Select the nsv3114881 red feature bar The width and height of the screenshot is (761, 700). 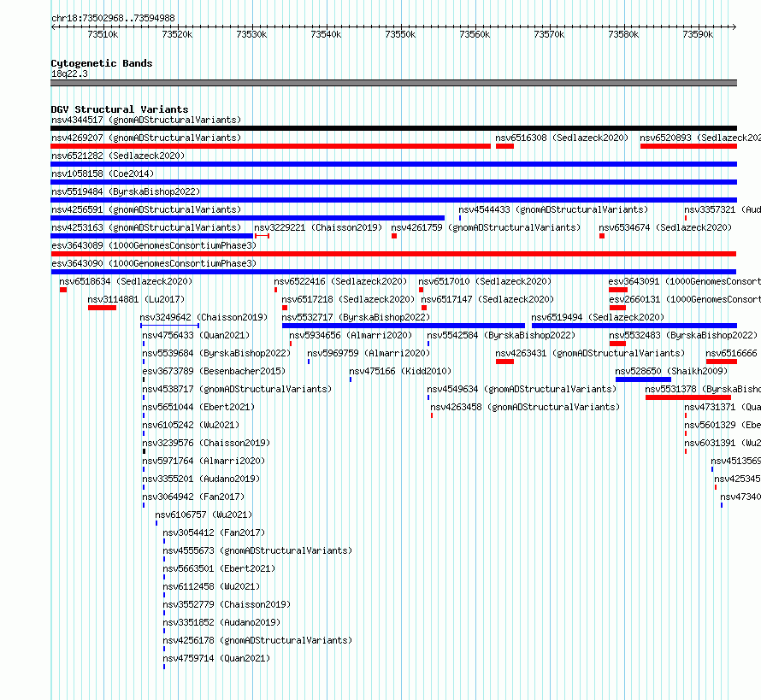(102, 308)
